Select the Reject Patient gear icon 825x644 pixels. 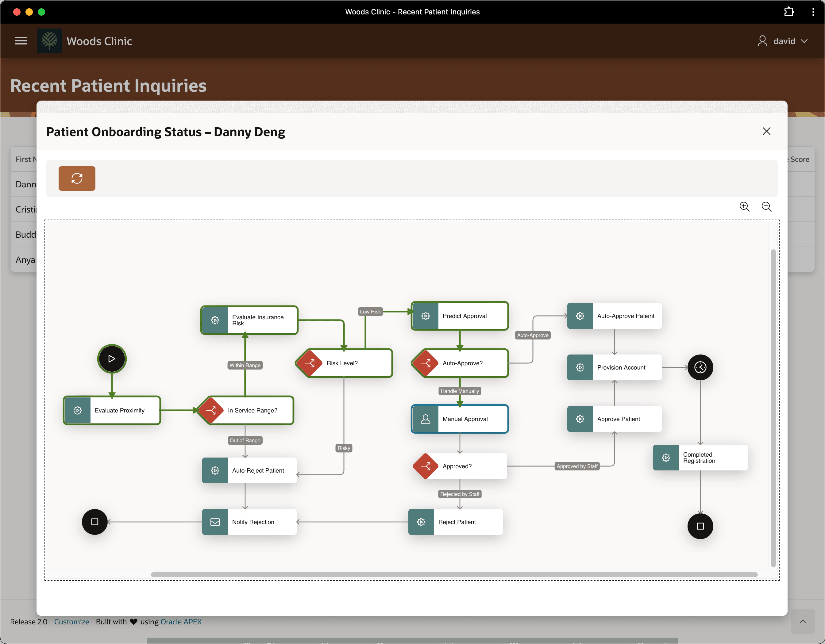click(x=421, y=522)
